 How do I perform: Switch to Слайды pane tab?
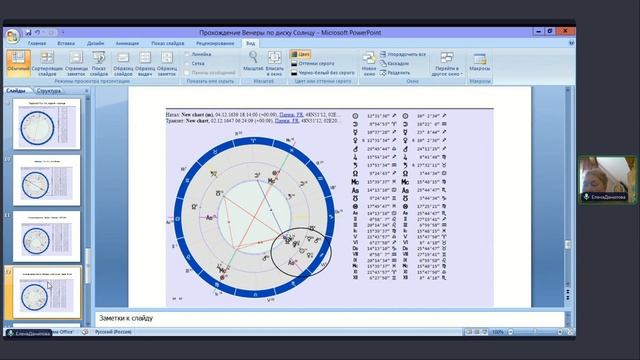16,91
